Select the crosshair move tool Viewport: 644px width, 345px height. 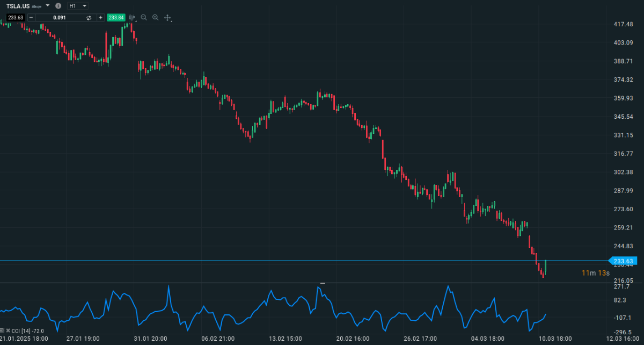tap(167, 18)
